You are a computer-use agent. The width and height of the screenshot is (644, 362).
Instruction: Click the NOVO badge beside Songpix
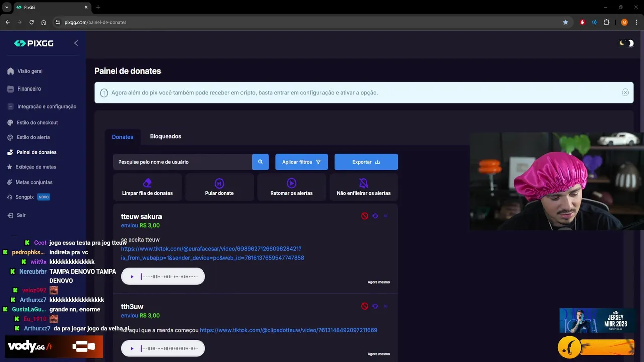(44, 197)
